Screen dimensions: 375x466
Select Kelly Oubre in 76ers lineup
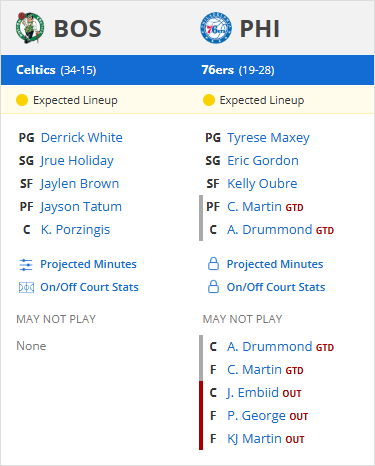(x=262, y=184)
